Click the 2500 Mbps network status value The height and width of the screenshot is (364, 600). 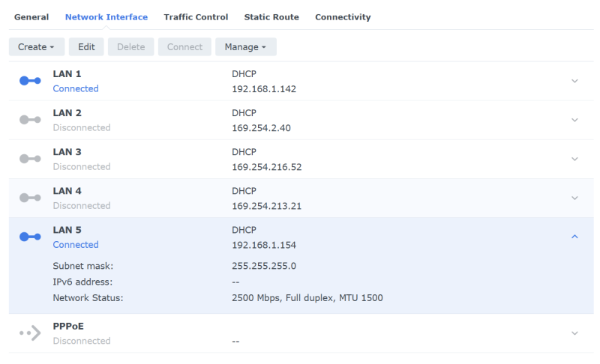coord(307,298)
